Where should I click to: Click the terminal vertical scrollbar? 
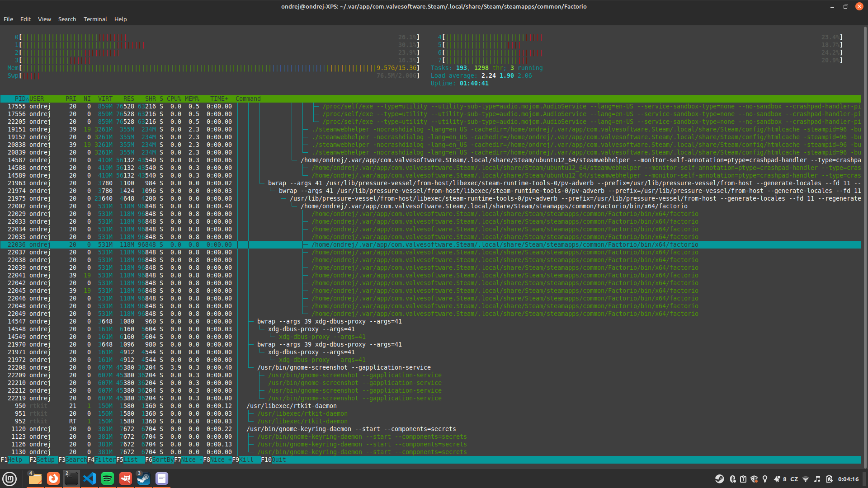pos(865,247)
